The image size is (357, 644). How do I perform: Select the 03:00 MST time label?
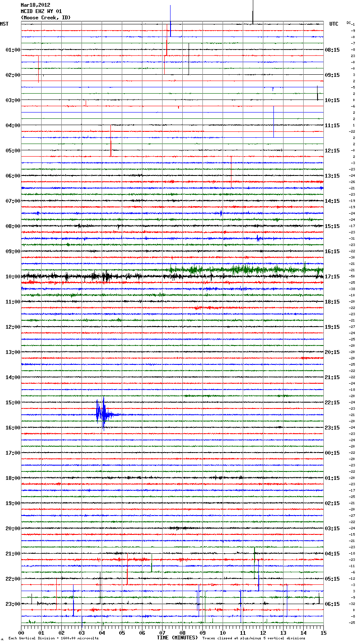(x=13, y=100)
